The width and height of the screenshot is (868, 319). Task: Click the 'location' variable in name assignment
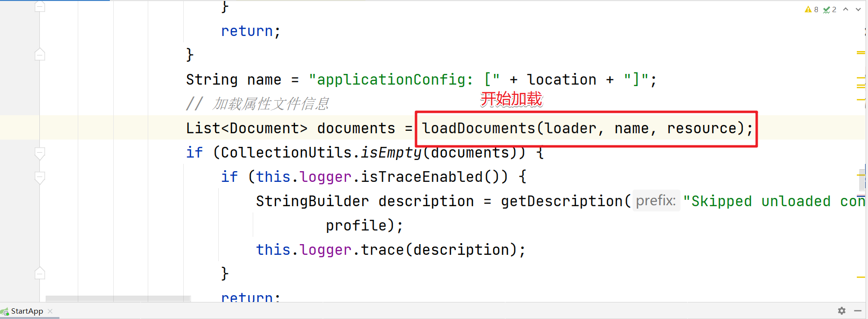point(561,80)
